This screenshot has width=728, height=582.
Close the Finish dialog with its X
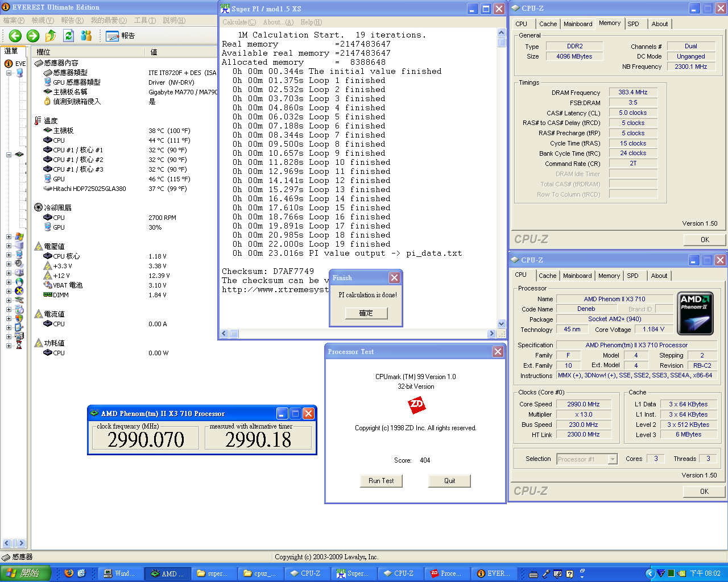[x=394, y=277]
